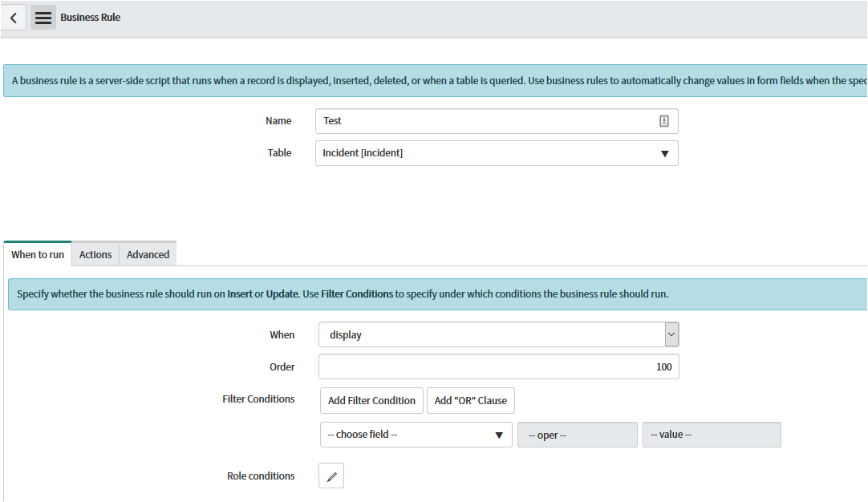Click the suggestion icon inside the Name field
This screenshot has width=868, height=502.
663,121
